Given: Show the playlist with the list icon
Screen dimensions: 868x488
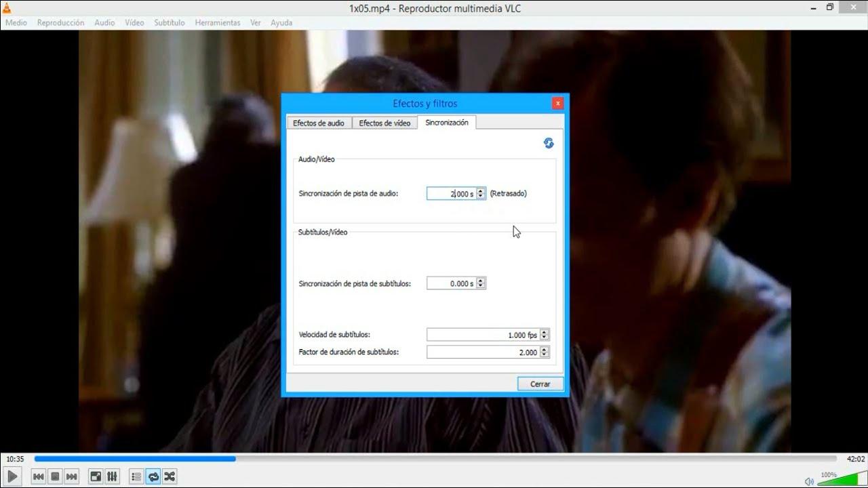Looking at the screenshot, I should click(136, 476).
